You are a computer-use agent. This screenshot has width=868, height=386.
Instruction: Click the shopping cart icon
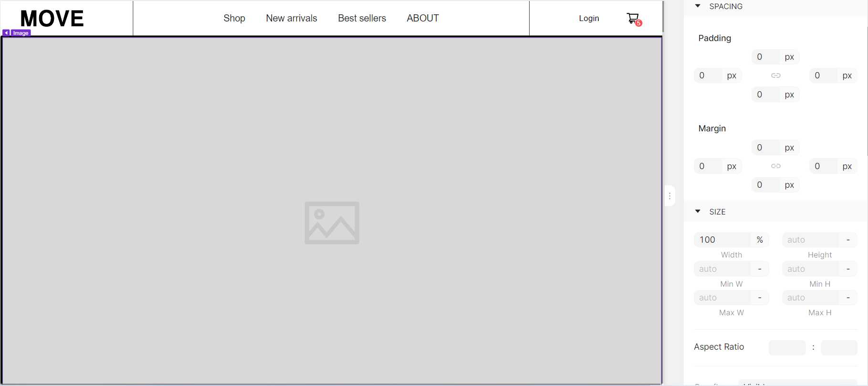(632, 18)
